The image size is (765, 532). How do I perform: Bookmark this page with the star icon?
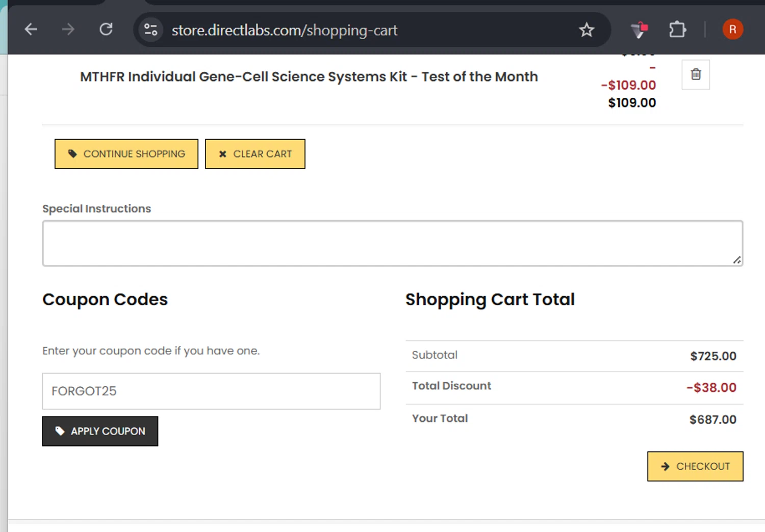point(586,30)
